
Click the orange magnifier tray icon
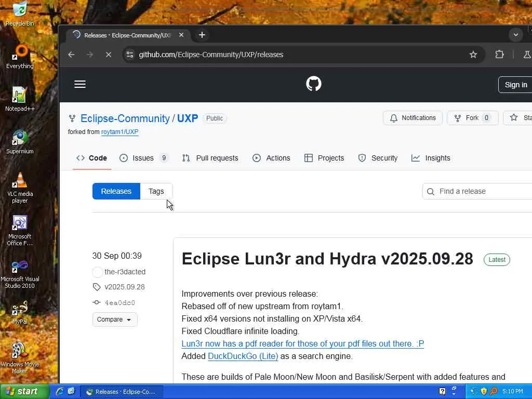[x=494, y=392]
